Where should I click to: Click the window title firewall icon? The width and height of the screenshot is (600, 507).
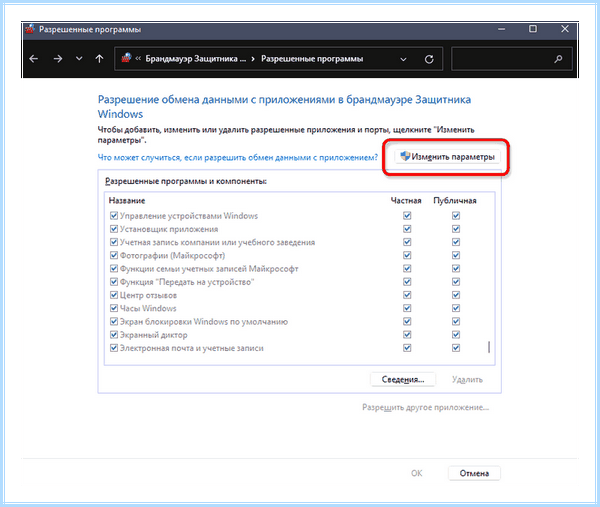30,29
